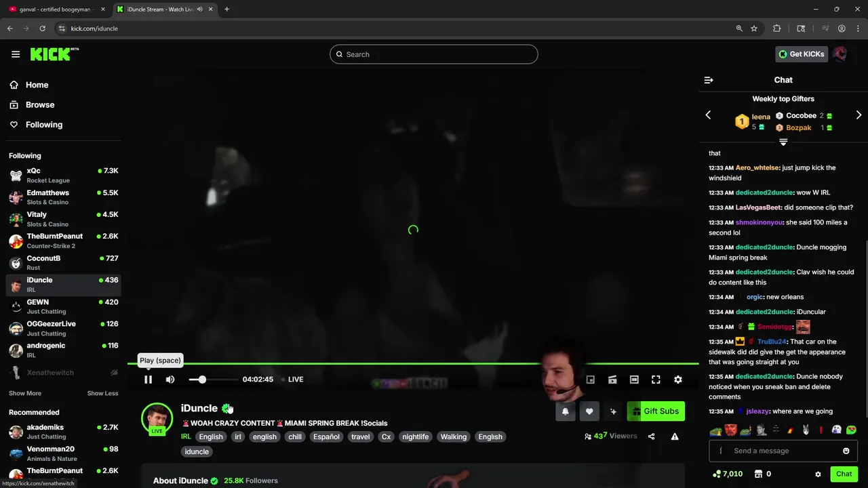Enter fullscreen mode

(x=656, y=380)
